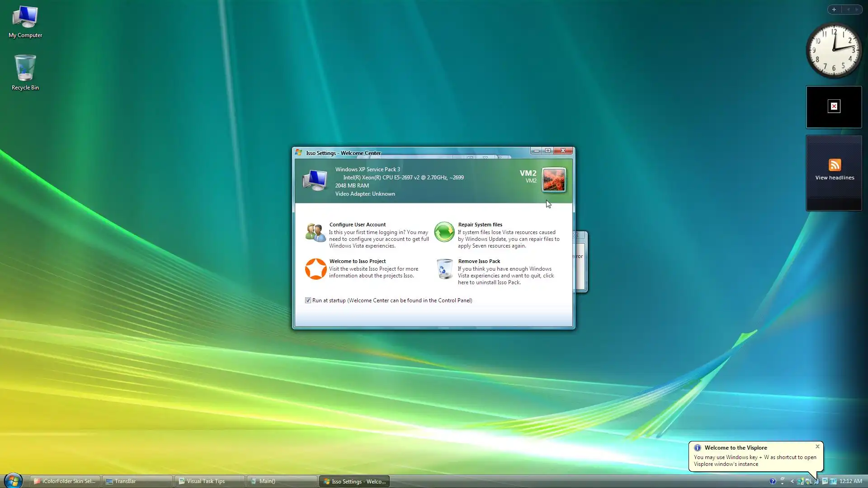Click the green Repair System files icon
The height and width of the screenshot is (488, 868).
coord(444,232)
